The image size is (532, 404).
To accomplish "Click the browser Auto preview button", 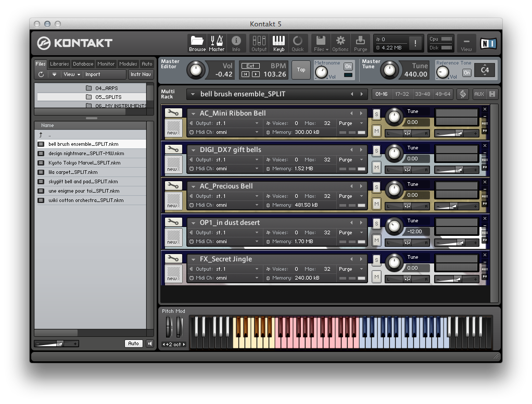I will [133, 344].
